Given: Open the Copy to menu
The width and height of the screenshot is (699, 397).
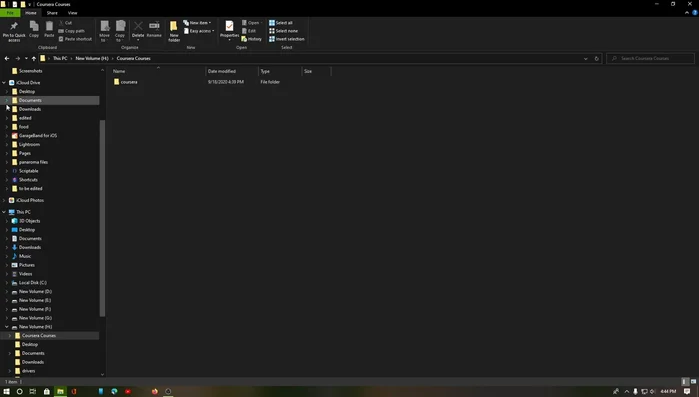Looking at the screenshot, I should [x=120, y=31].
